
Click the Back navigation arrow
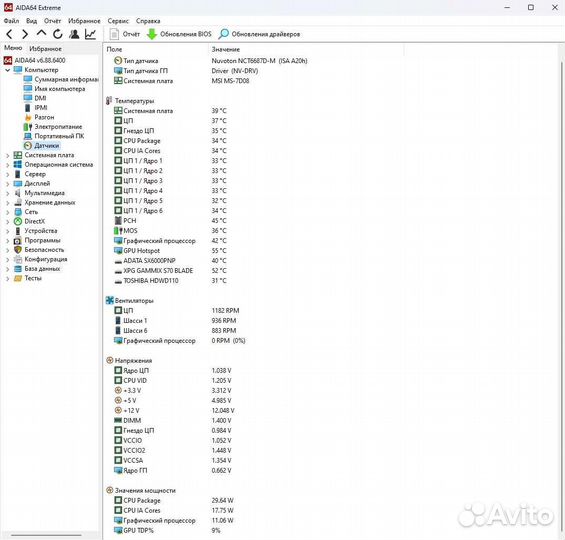click(x=9, y=34)
